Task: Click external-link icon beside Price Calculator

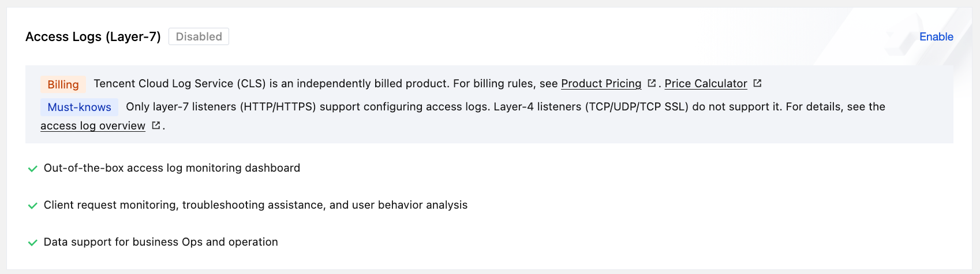Action: pos(757,83)
